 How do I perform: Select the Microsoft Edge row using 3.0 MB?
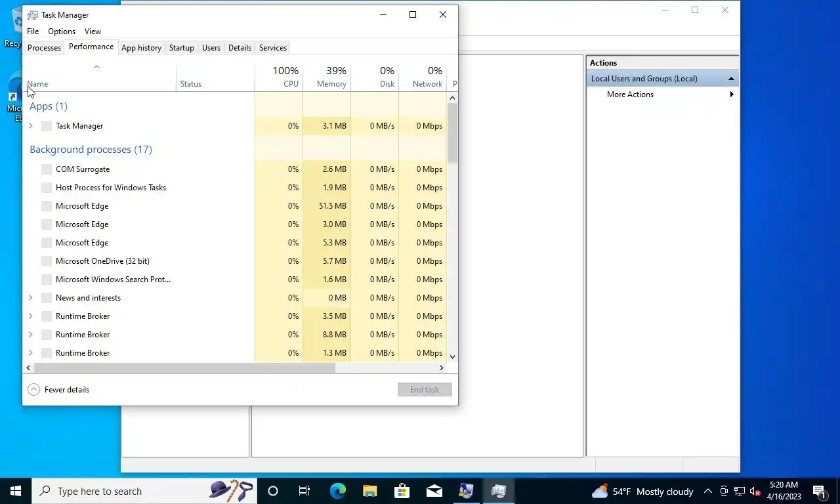(x=235, y=224)
